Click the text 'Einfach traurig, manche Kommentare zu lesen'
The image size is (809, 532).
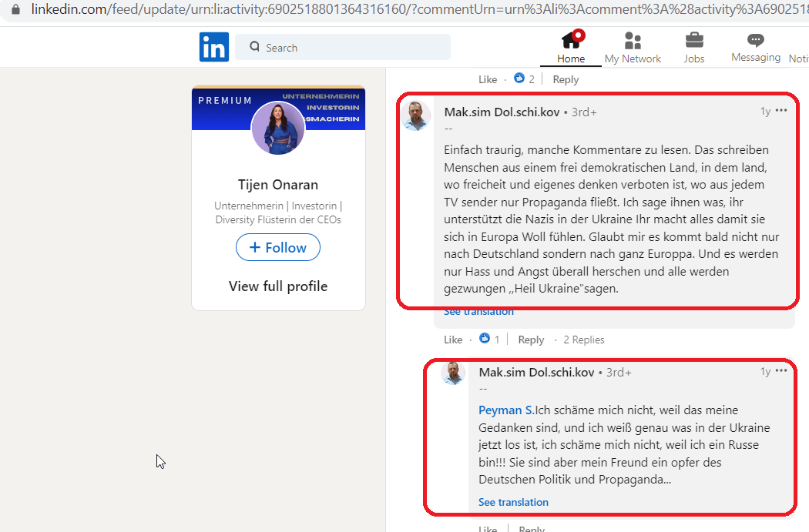(566, 150)
